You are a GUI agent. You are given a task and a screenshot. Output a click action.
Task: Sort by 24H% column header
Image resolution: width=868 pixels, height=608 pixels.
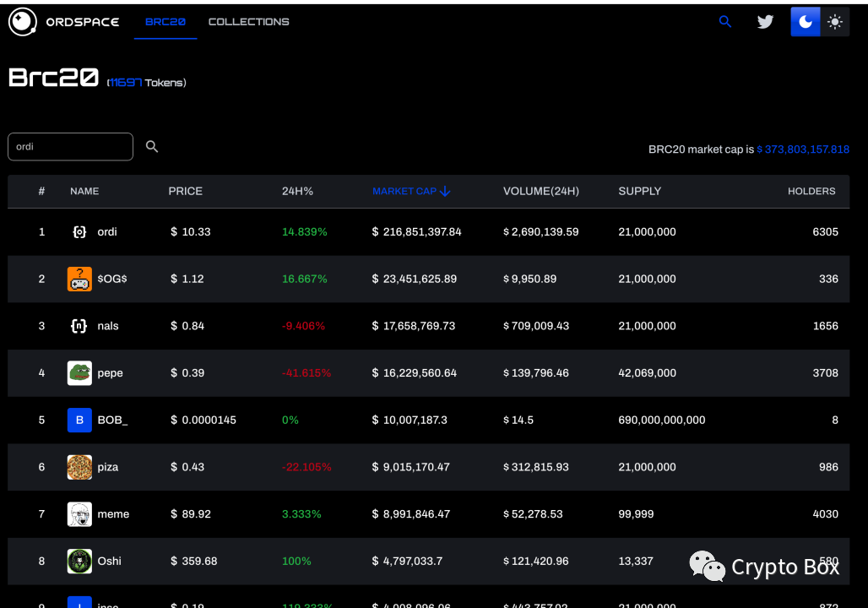(297, 191)
